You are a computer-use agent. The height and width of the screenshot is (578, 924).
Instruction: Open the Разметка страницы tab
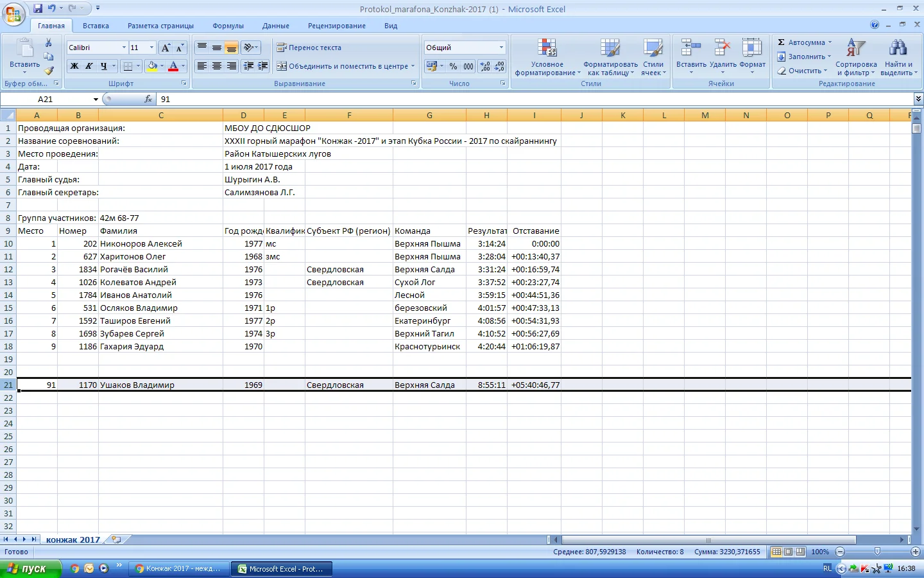160,26
